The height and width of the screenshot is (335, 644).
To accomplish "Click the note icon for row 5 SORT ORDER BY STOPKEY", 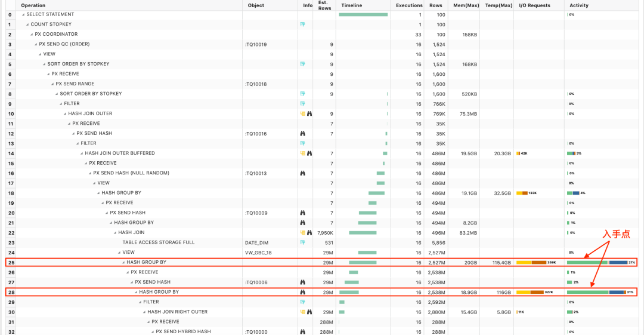I will (303, 64).
